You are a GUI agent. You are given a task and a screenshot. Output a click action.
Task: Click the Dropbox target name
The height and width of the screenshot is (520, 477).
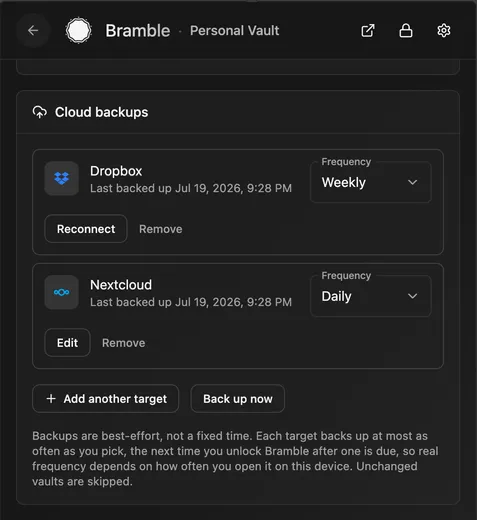(116, 171)
